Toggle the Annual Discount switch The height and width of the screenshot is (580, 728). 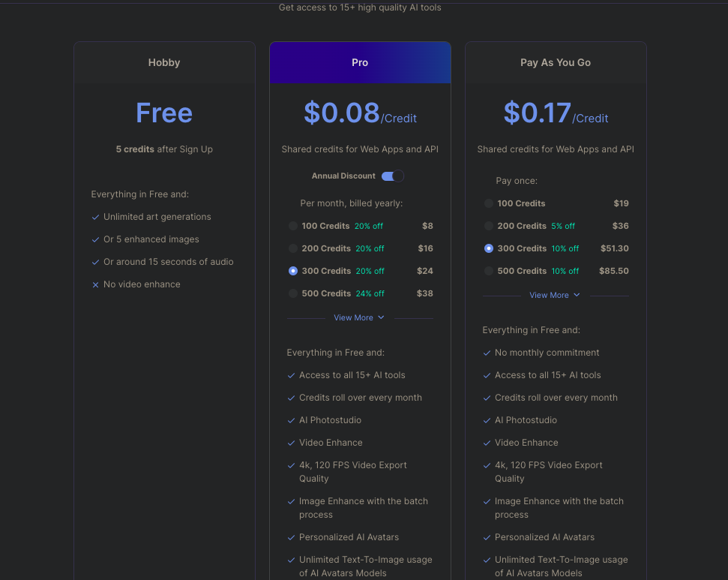click(392, 176)
